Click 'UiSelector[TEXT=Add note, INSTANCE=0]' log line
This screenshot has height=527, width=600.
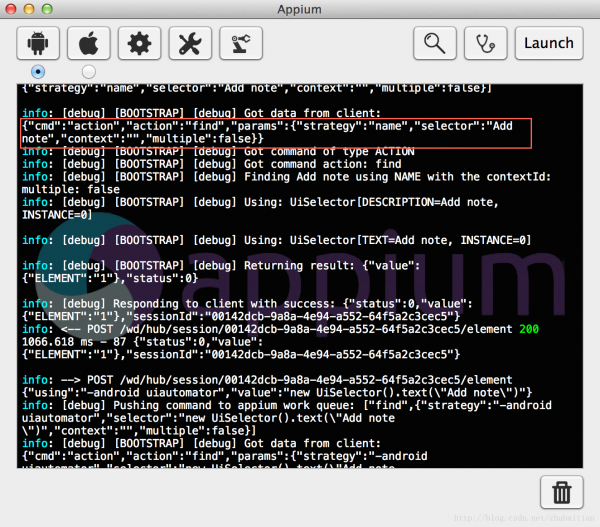pyautogui.click(x=277, y=240)
